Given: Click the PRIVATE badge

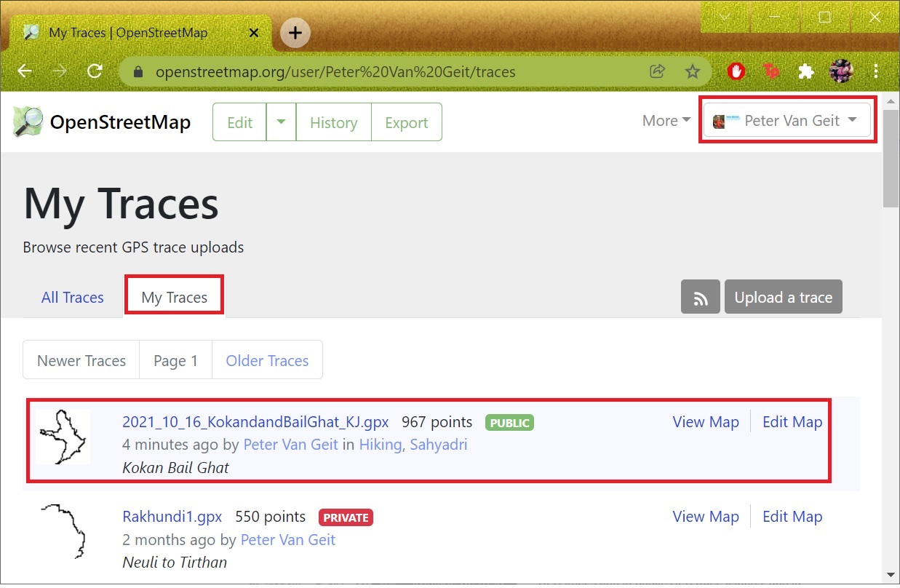Looking at the screenshot, I should coord(346,517).
